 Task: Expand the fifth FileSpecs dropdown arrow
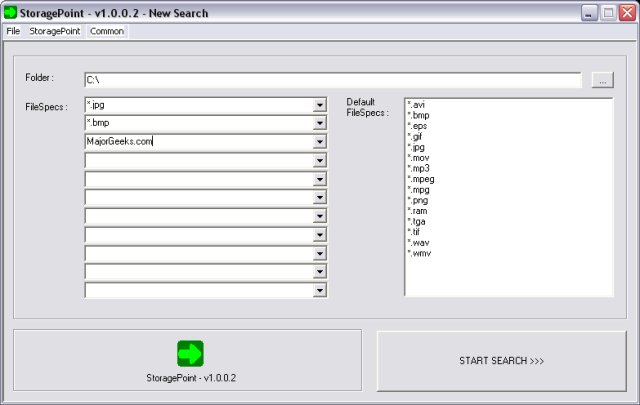(320, 179)
